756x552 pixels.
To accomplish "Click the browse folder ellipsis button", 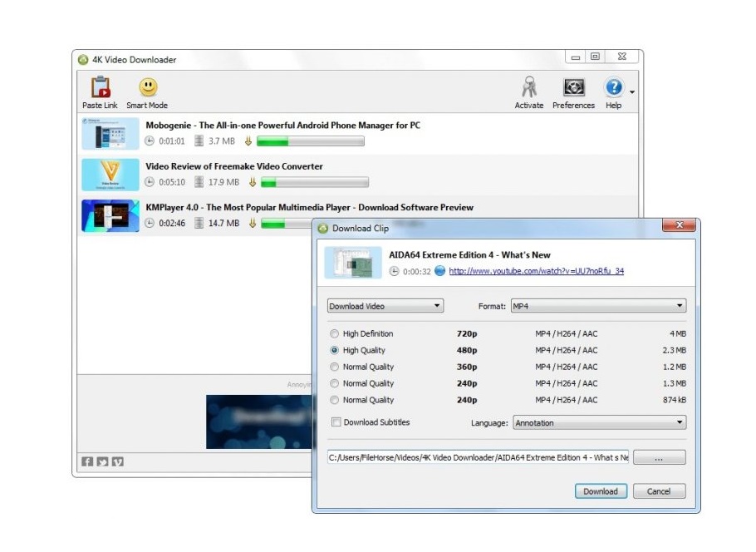I will [659, 457].
